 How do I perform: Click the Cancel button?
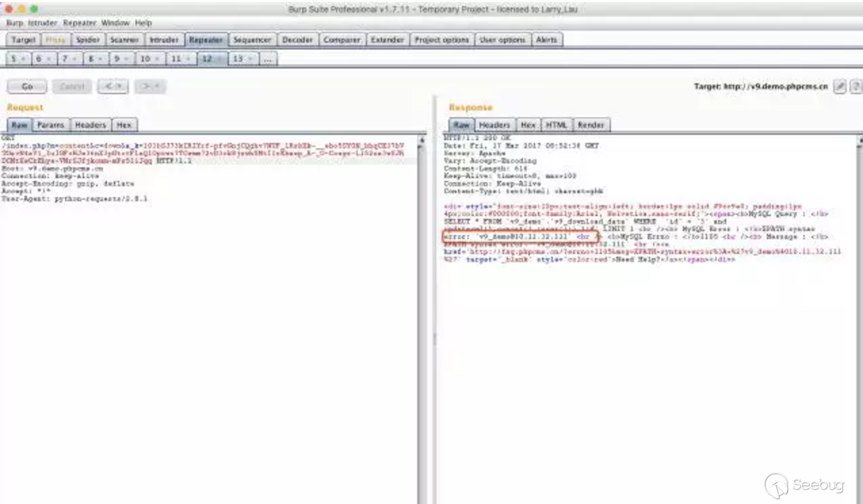click(72, 87)
